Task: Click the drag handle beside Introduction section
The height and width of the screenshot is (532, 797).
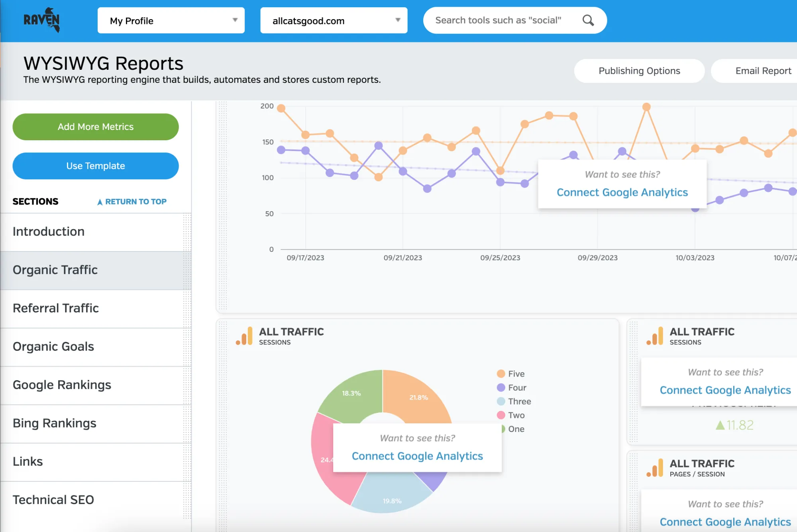Action: click(187, 232)
